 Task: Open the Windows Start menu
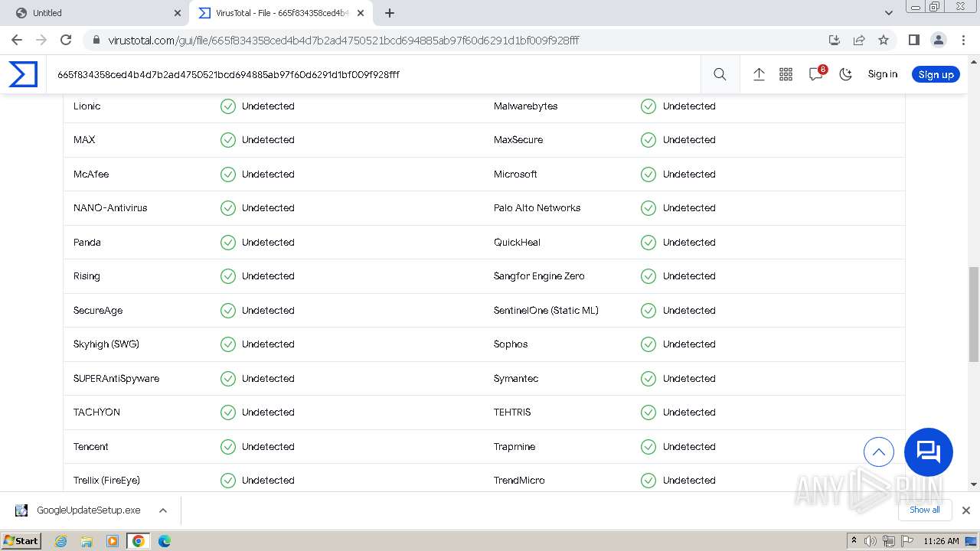(21, 540)
